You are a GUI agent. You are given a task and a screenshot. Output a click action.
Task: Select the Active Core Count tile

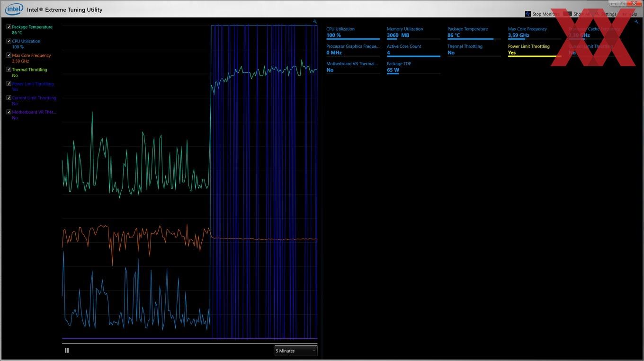tap(413, 50)
